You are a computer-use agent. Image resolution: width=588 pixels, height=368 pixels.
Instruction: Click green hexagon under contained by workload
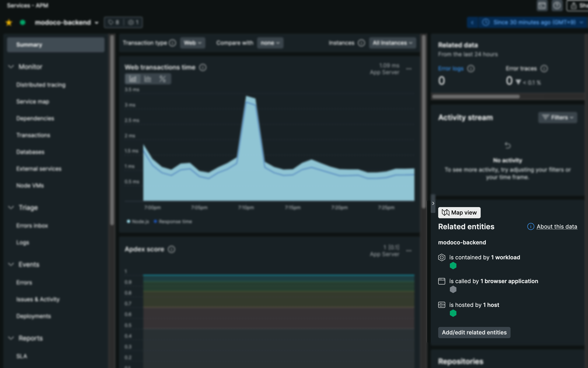453,266
